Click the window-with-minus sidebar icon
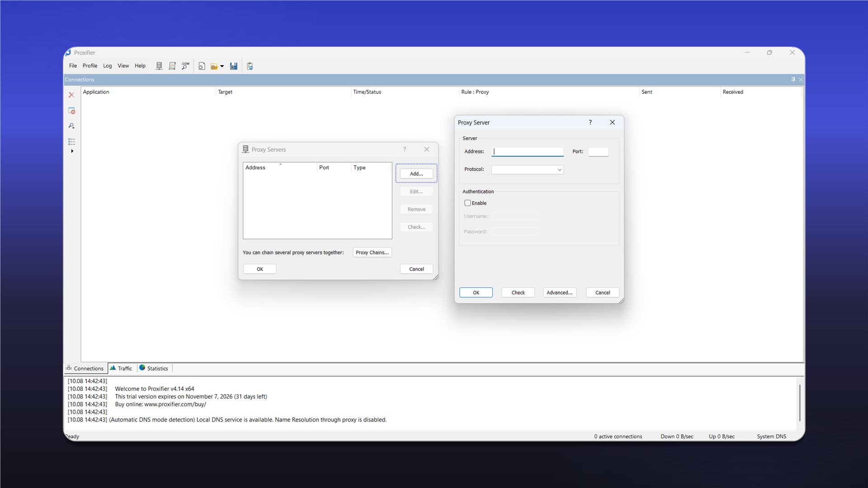 (x=71, y=111)
